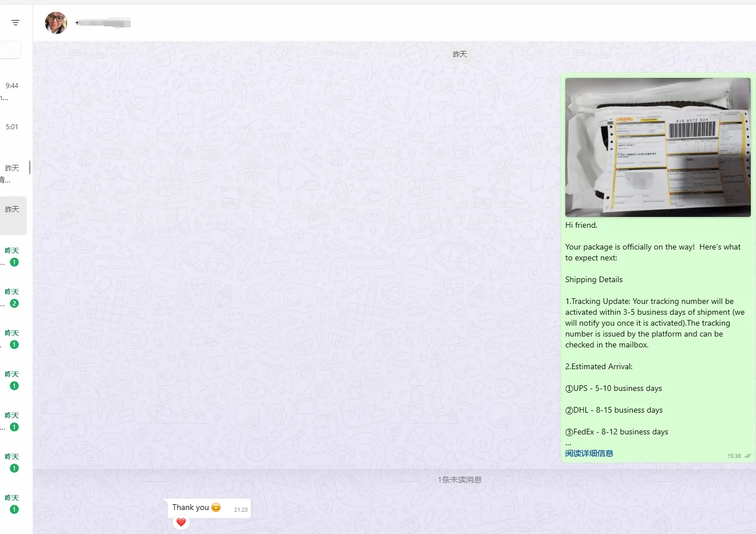The height and width of the screenshot is (534, 756).
Task: Click the blue '阅读详细信息' read more link
Action: [589, 453]
